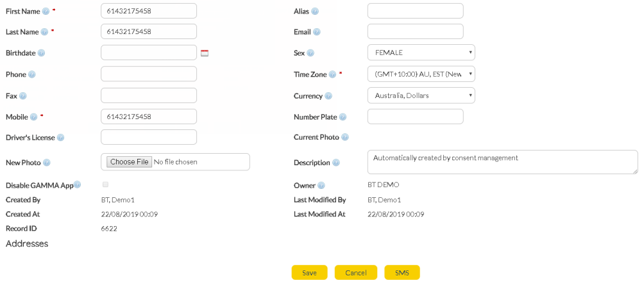
Task: Open the Sex dropdown showing FEMALE
Action: point(421,53)
